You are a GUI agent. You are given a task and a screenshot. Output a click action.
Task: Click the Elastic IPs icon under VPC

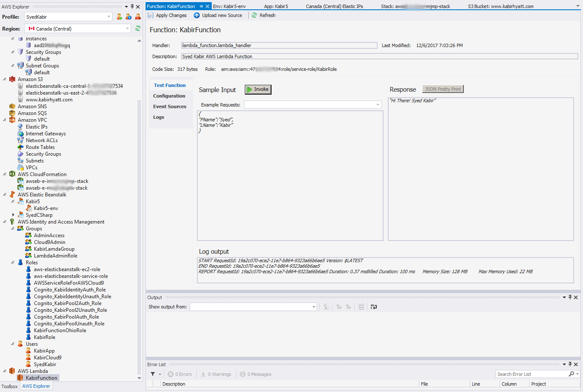[x=20, y=127]
